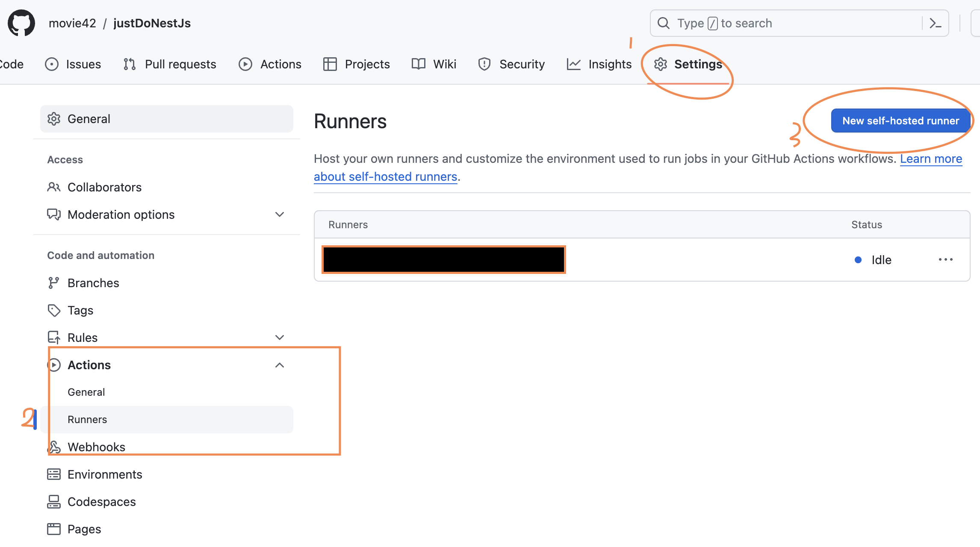Click the redacted runner name entry
Screen dimensions: 980x547
pos(444,259)
